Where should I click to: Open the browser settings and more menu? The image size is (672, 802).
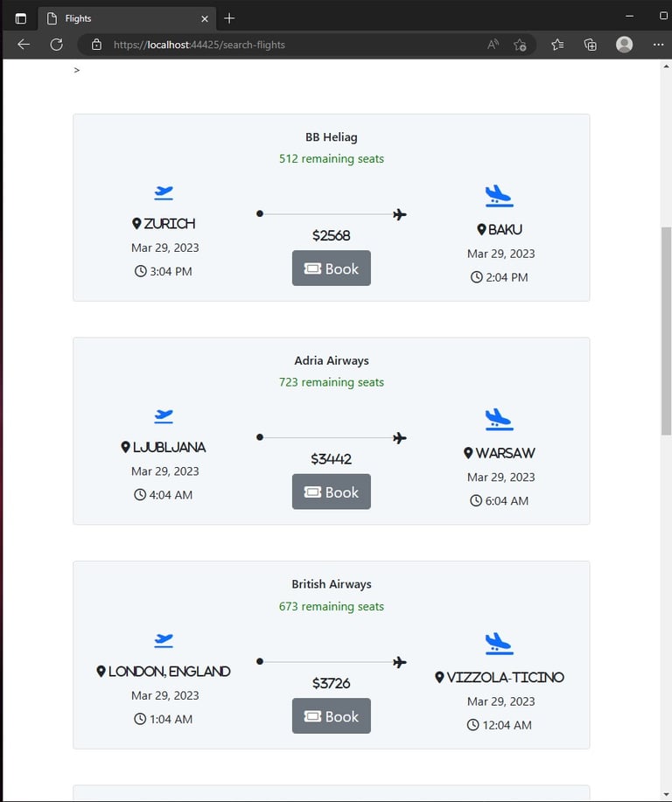coord(658,45)
